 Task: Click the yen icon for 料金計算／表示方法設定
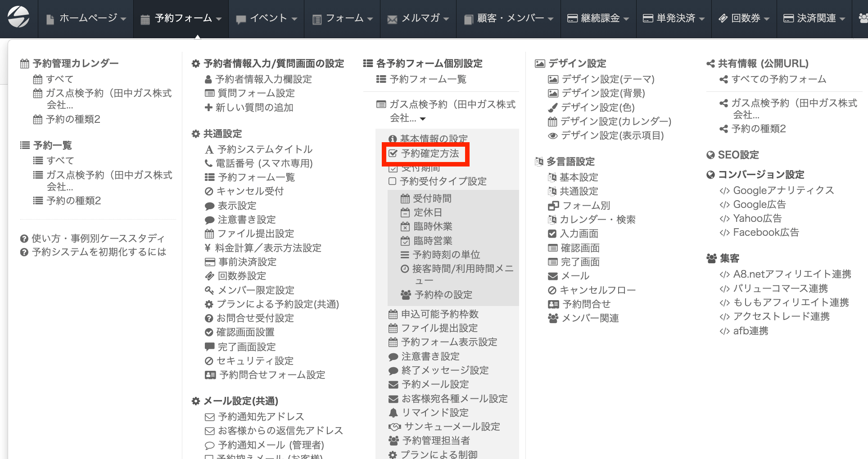click(208, 248)
